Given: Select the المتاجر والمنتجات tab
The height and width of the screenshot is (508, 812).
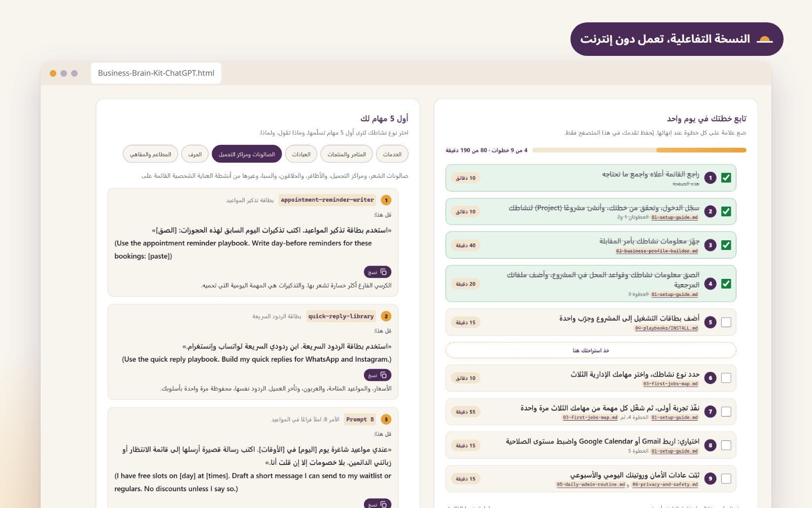Looking at the screenshot, I should click(347, 154).
